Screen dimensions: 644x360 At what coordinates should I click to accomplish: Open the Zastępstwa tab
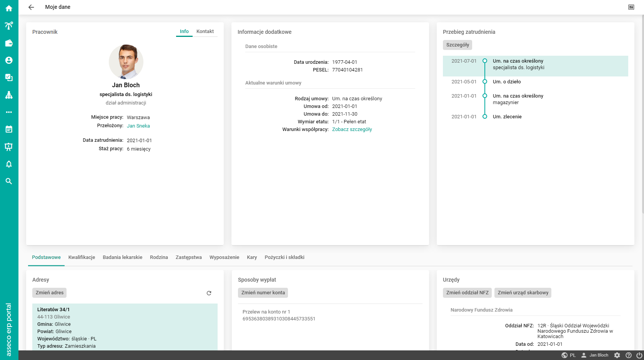point(188,257)
